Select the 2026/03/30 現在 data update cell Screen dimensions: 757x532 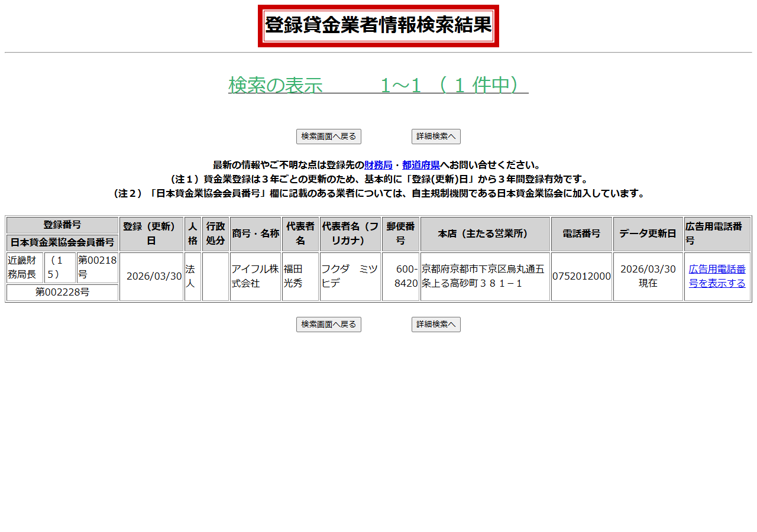pyautogui.click(x=648, y=277)
